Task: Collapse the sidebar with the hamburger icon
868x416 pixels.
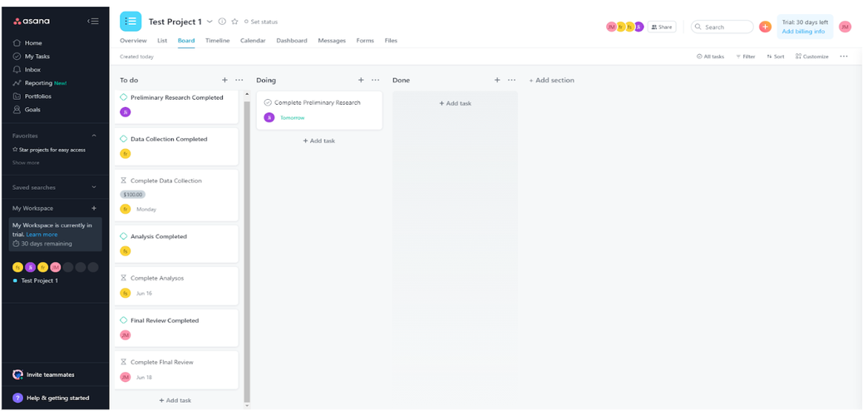Action: click(93, 22)
